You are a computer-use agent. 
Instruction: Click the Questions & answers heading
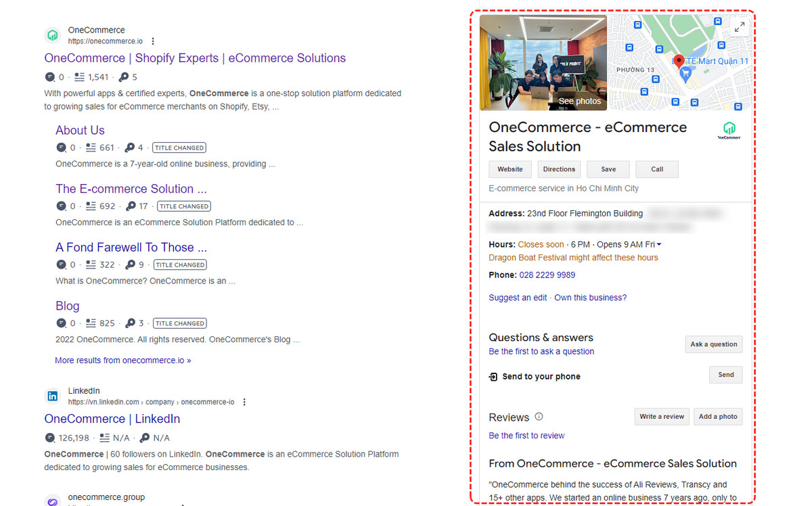pyautogui.click(x=541, y=338)
